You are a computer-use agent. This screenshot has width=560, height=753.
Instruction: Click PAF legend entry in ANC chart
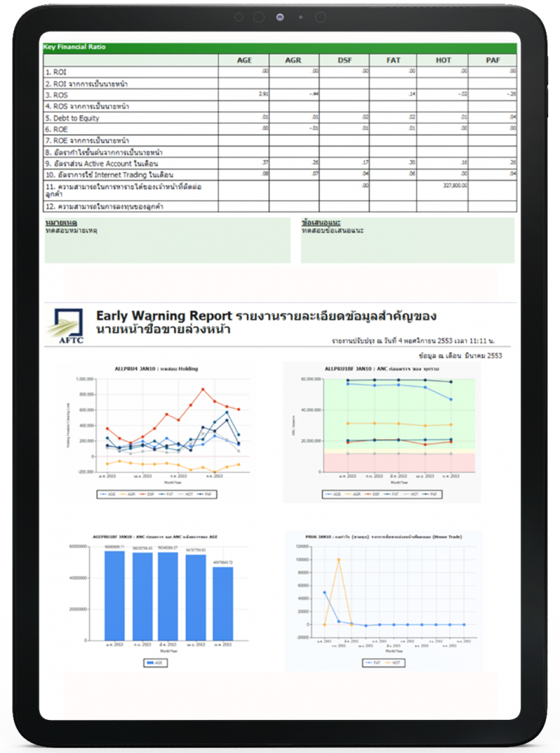[429, 494]
